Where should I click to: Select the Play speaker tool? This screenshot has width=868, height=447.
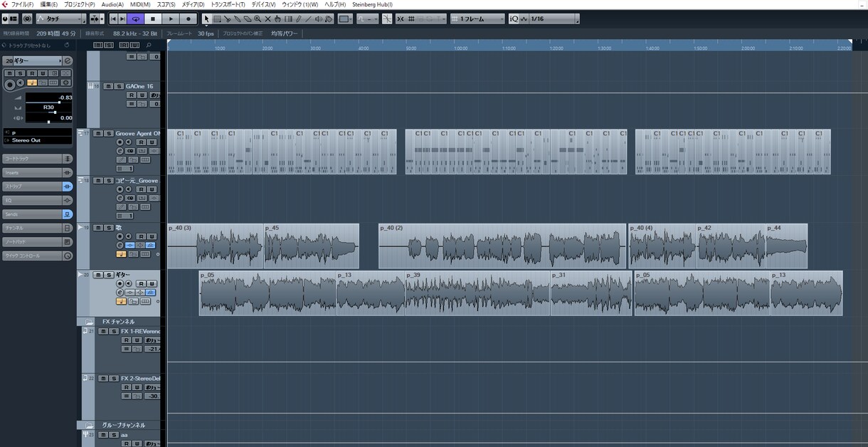click(x=318, y=19)
